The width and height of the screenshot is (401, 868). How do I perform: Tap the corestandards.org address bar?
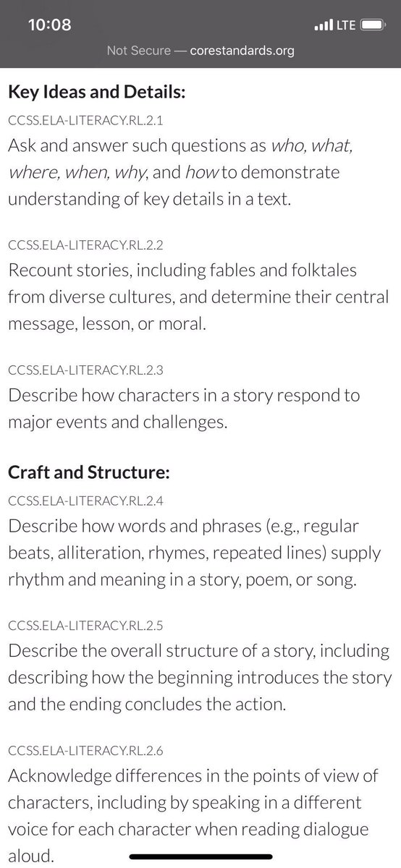coord(200,51)
